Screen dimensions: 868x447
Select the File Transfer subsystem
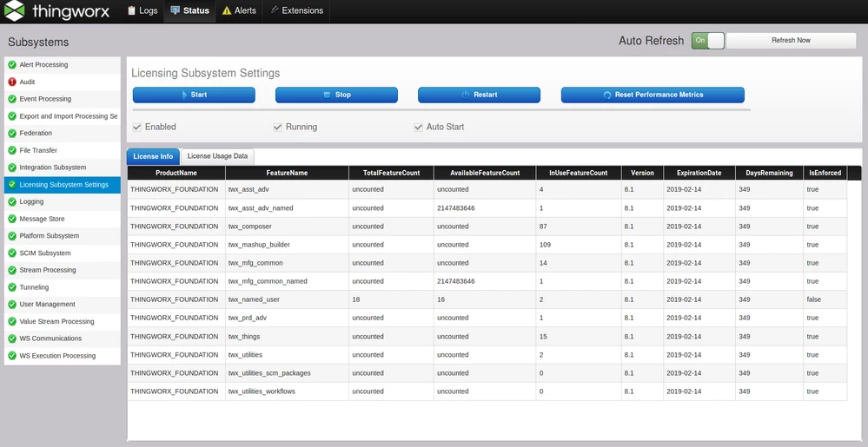[x=62, y=150]
